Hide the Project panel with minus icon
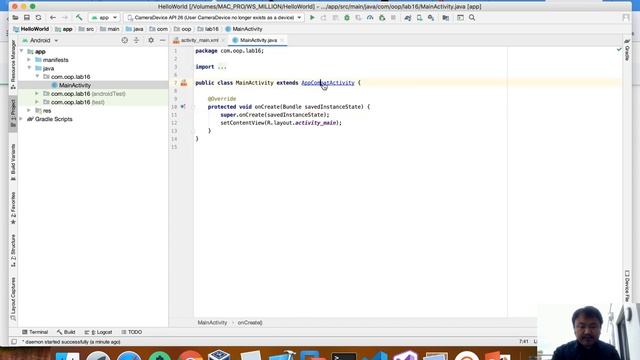The height and width of the screenshot is (360, 640). [x=162, y=40]
